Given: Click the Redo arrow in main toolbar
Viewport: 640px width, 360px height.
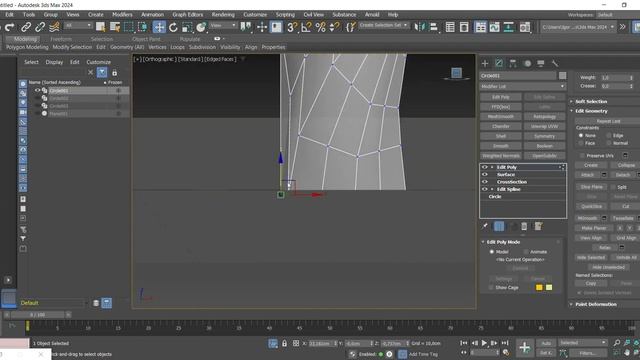Looking at the screenshot, I should coord(10,27).
